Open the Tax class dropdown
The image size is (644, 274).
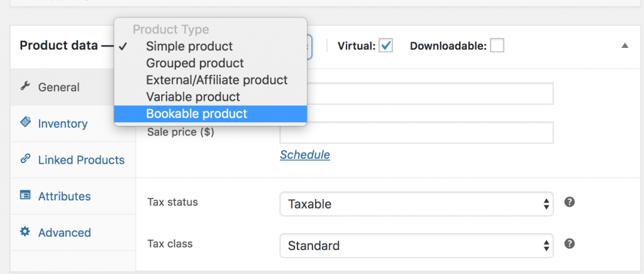click(x=416, y=246)
